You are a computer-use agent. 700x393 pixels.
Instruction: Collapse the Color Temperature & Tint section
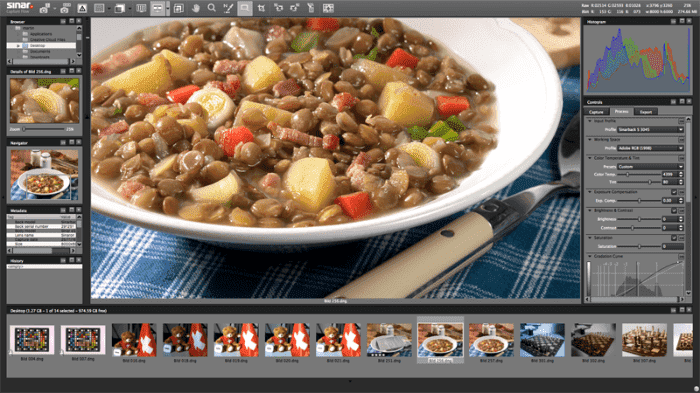click(x=590, y=158)
